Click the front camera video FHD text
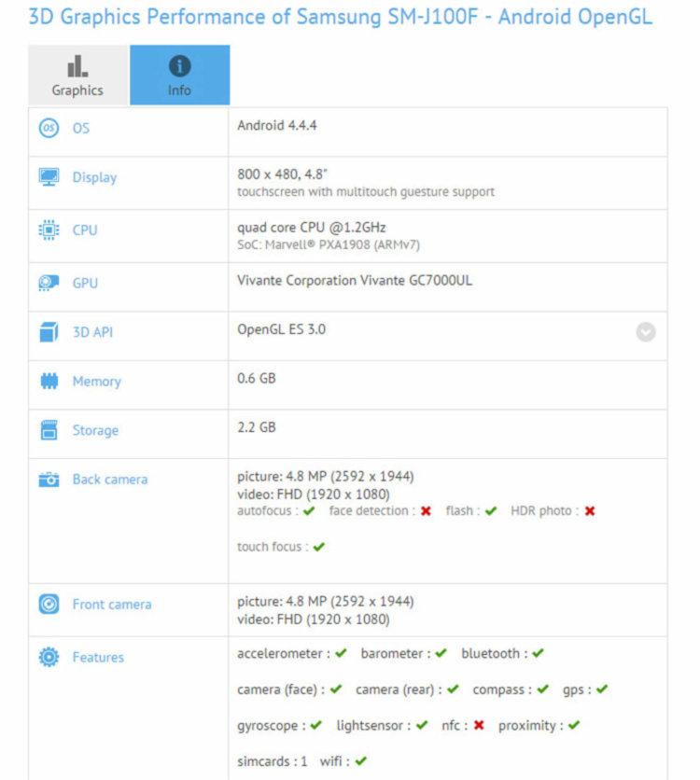This screenshot has width=700, height=780. coord(314,620)
